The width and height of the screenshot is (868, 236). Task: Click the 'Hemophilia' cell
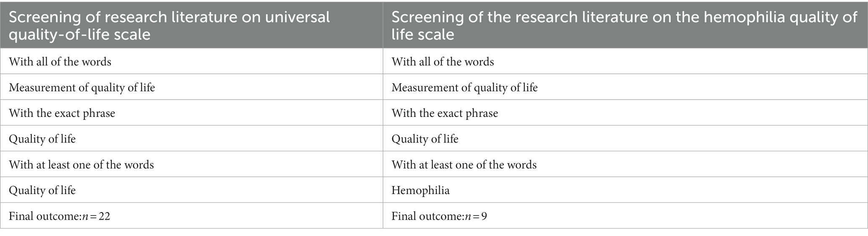click(x=625, y=190)
